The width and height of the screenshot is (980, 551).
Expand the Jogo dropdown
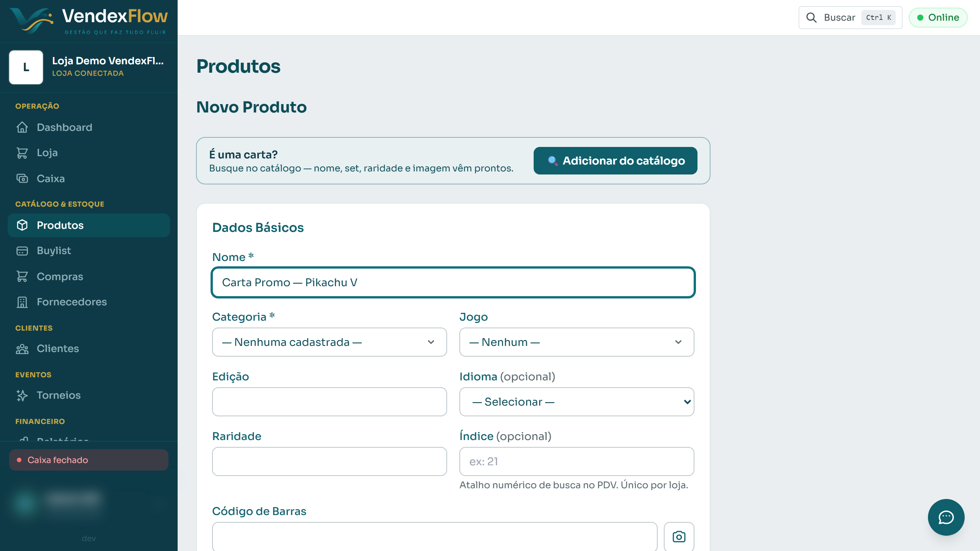[x=577, y=342]
